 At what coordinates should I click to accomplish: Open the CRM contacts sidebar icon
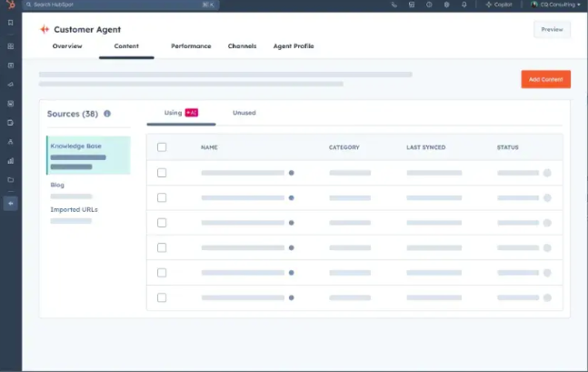pos(11,65)
